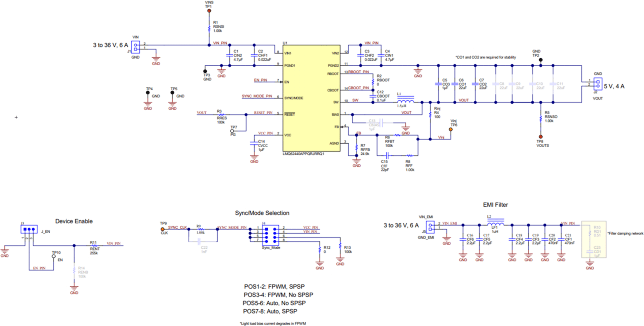Click 'POS1-2: FPWM, SPSP' note
Image resolution: width=644 pixels, height=326 pixels.
pyautogui.click(x=274, y=287)
